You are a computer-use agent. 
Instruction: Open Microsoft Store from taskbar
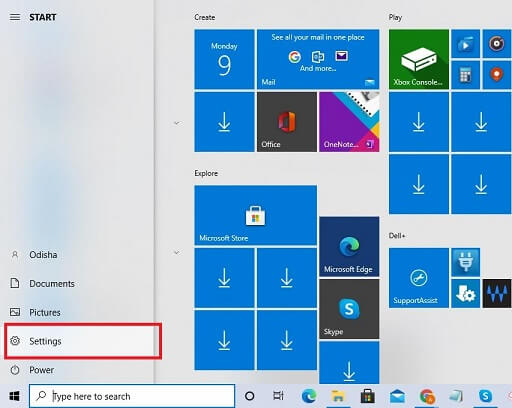point(368,396)
